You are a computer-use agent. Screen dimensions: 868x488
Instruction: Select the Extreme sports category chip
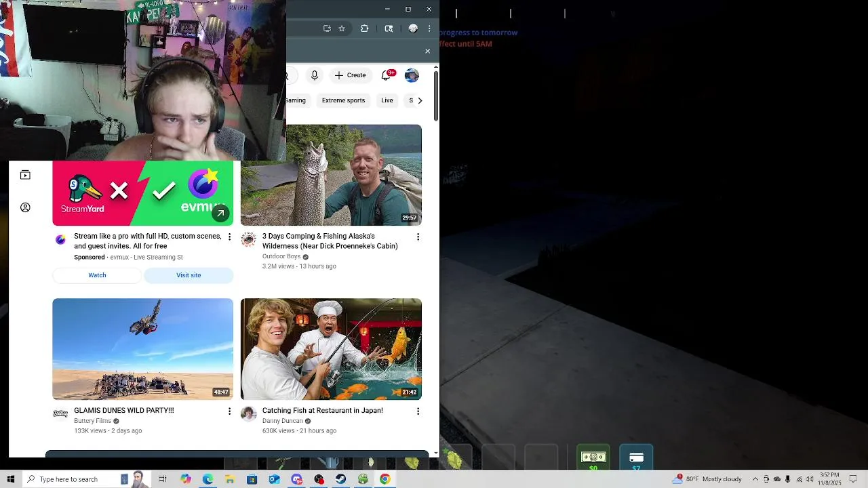coord(343,100)
